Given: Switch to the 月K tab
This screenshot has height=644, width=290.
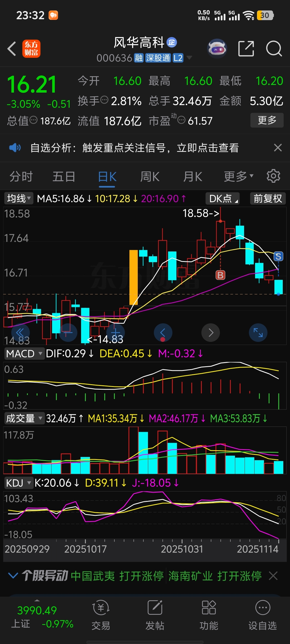Looking at the screenshot, I should [193, 177].
